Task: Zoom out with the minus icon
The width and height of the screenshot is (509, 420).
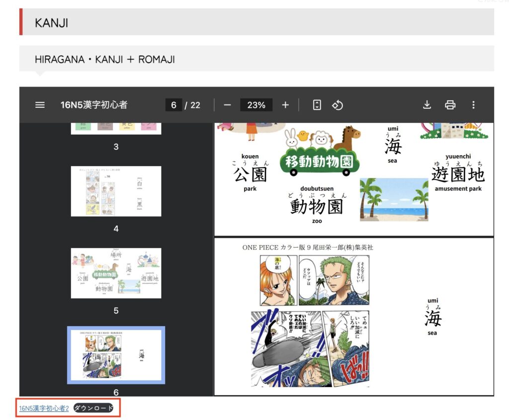Action: [x=227, y=105]
